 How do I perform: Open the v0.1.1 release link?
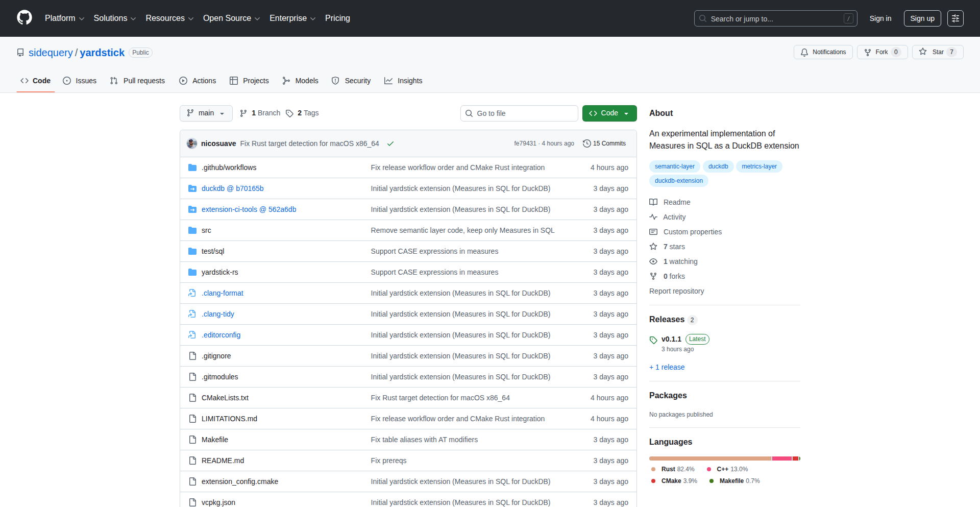click(670, 339)
